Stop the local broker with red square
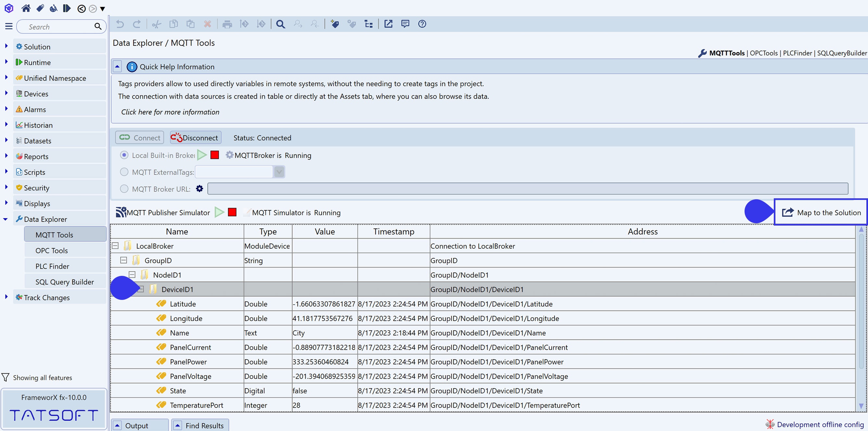This screenshot has width=868, height=431. [x=215, y=155]
